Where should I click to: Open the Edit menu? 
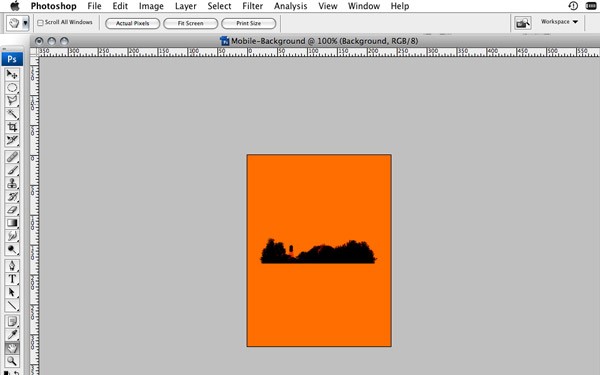pyautogui.click(x=120, y=6)
